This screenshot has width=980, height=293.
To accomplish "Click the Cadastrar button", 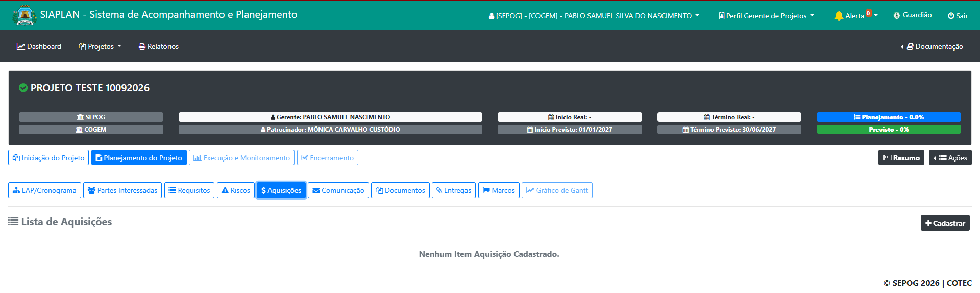I will click(x=945, y=223).
